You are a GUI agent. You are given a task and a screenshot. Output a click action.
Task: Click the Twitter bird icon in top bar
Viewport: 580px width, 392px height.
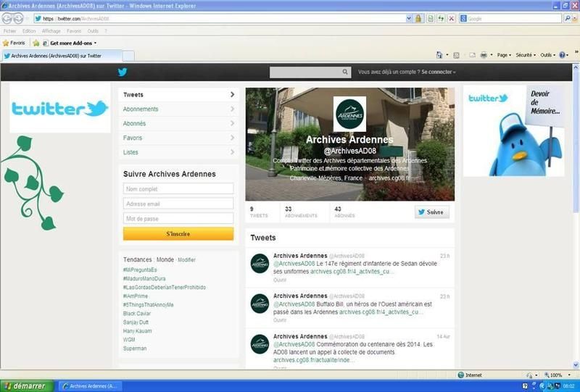click(123, 72)
